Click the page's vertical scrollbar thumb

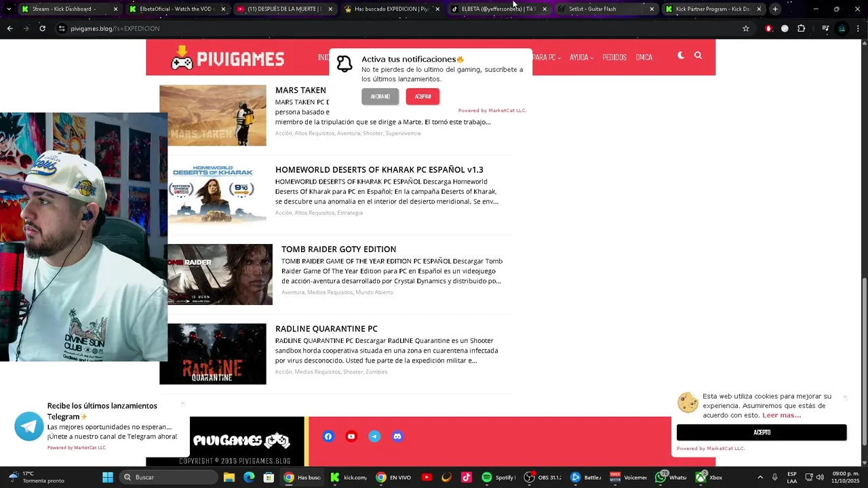pos(864,361)
